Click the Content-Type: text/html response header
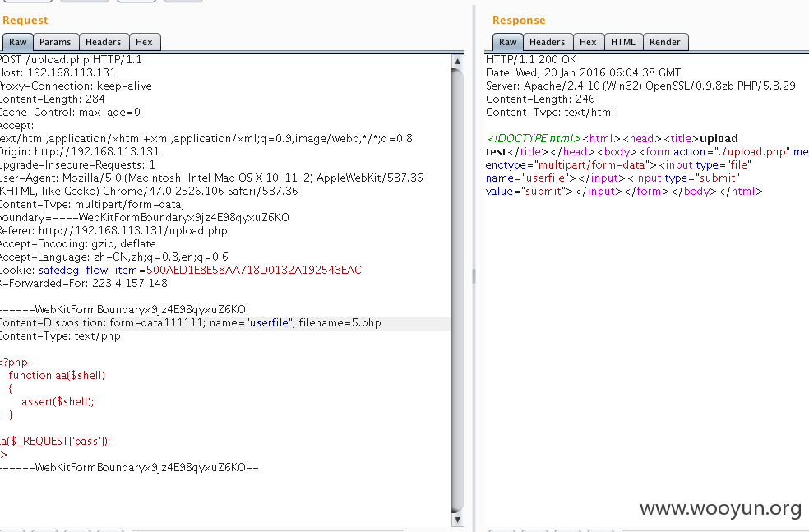Image resolution: width=809 pixels, height=532 pixels. (550, 113)
